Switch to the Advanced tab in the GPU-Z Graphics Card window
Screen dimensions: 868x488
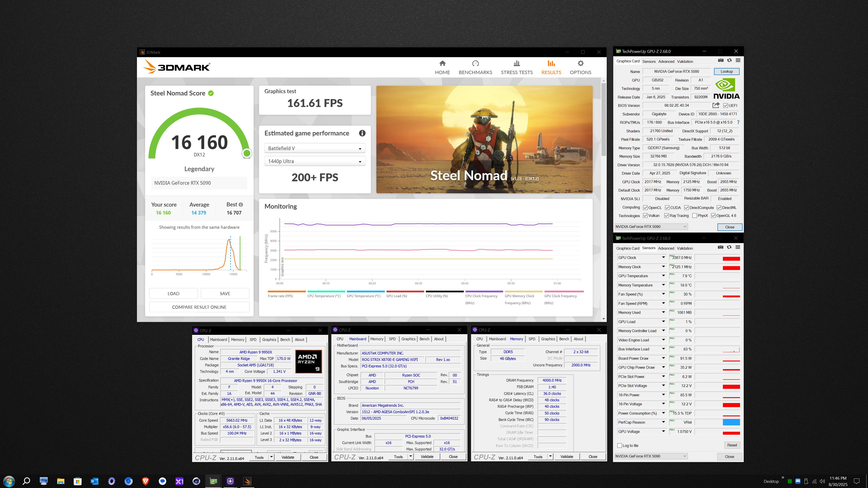tap(666, 61)
